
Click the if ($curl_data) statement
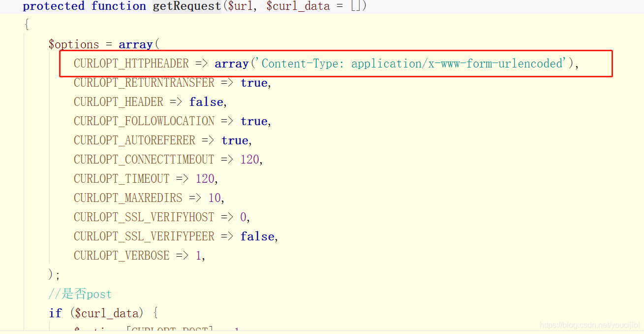103,313
